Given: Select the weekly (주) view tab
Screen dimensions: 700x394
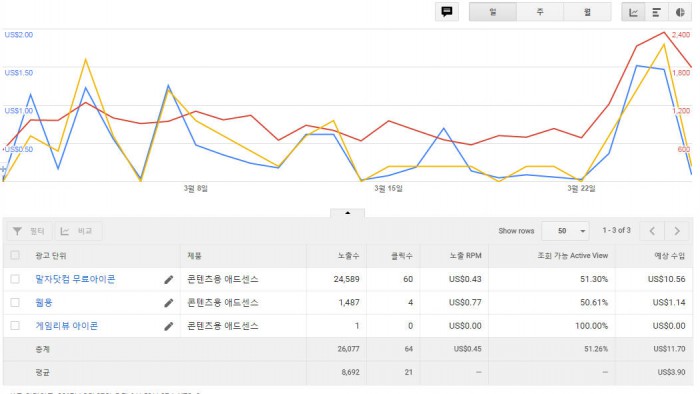Looking at the screenshot, I should click(x=540, y=12).
